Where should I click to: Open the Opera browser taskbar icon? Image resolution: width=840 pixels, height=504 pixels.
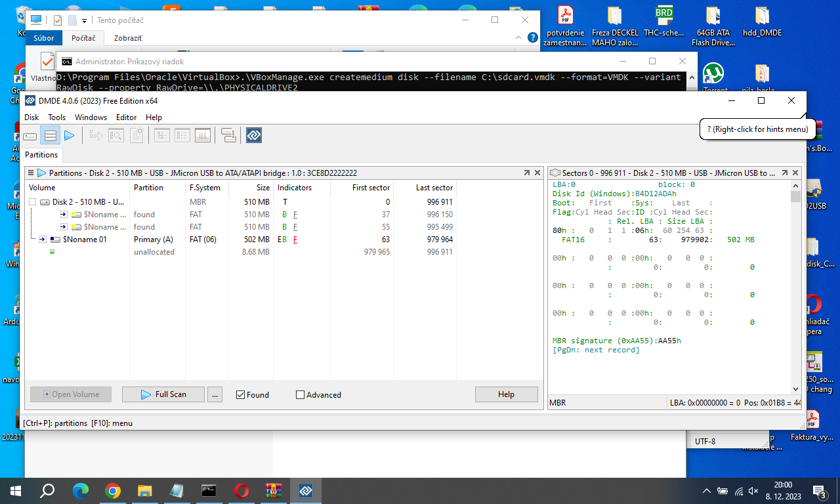tap(241, 490)
